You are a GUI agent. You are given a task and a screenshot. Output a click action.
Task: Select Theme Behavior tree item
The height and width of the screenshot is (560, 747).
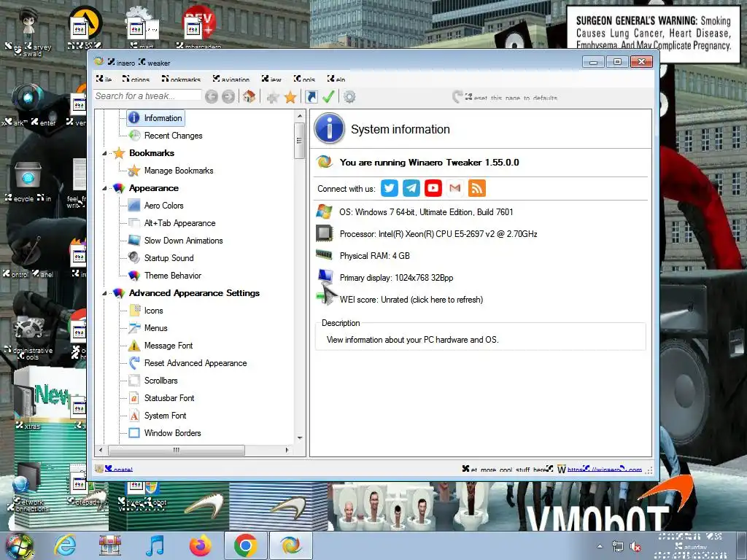click(x=172, y=276)
